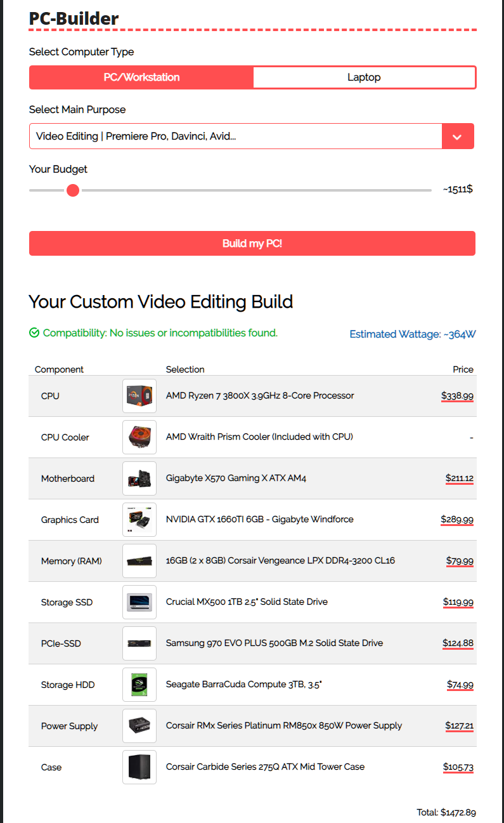Viewport: 504px width, 823px height.
Task: Select the PC/Workstation option
Action: click(x=141, y=77)
